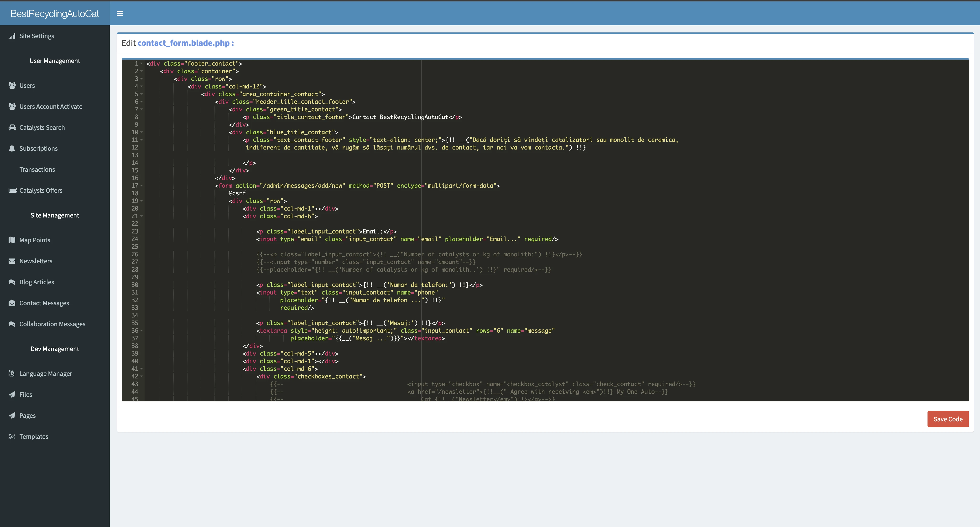
Task: Expand the Site Management section
Action: pyautogui.click(x=55, y=215)
